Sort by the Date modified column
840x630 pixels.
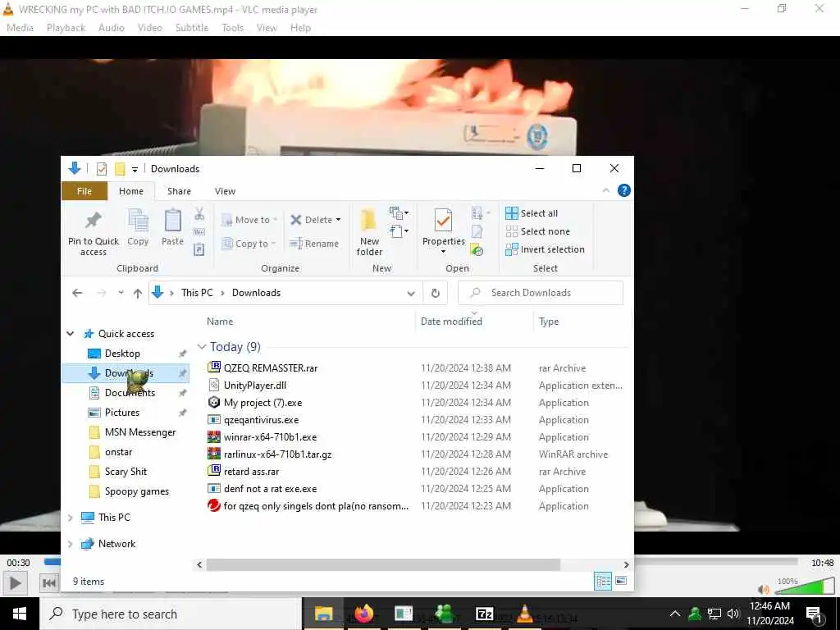(451, 322)
